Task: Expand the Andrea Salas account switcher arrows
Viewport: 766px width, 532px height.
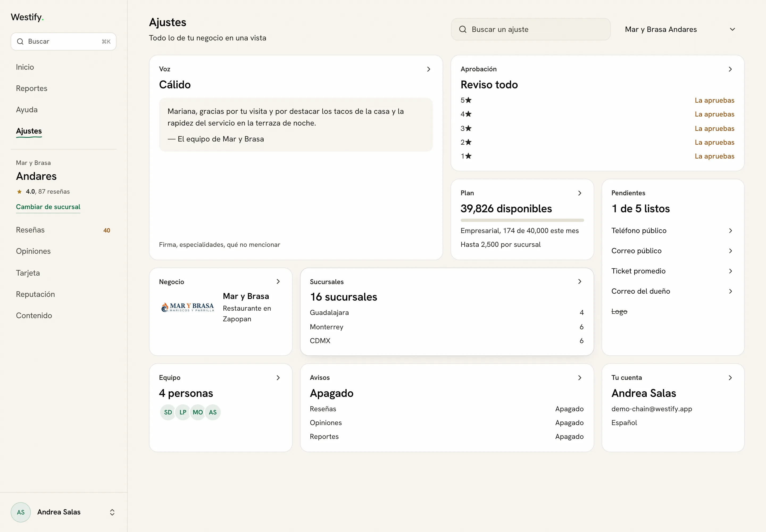Action: (112, 512)
